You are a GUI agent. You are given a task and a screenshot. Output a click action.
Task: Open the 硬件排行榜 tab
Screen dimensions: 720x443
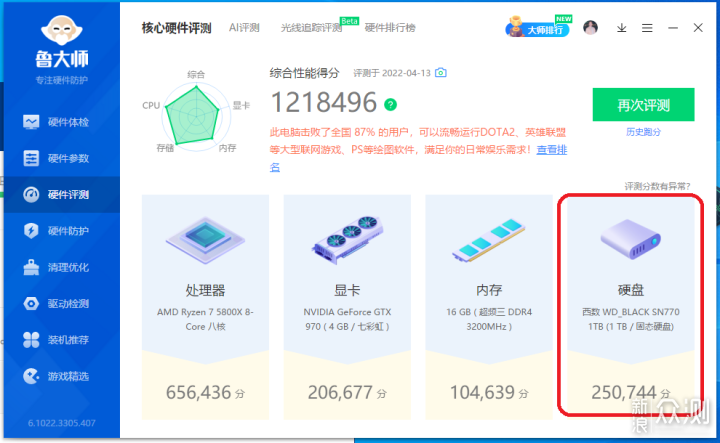click(x=390, y=28)
